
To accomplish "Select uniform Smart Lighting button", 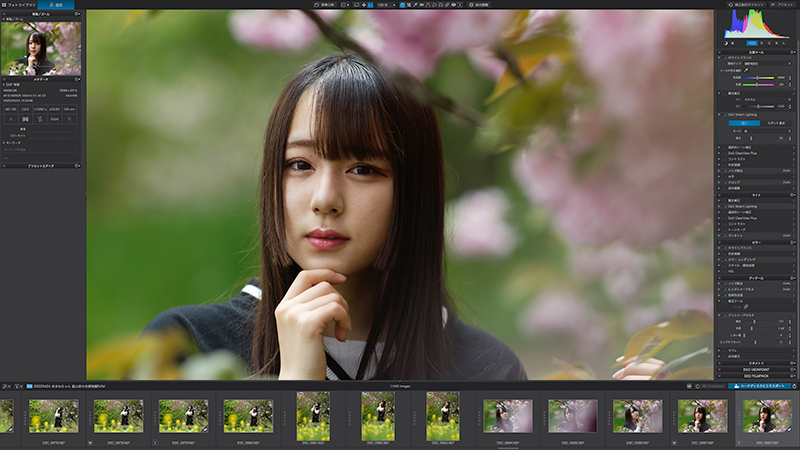I will [744, 123].
